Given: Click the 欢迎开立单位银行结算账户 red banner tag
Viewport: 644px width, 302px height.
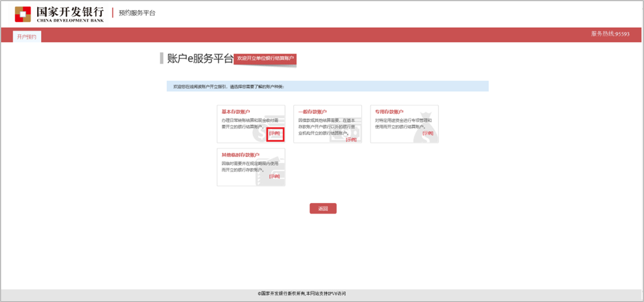Looking at the screenshot, I should [x=265, y=58].
